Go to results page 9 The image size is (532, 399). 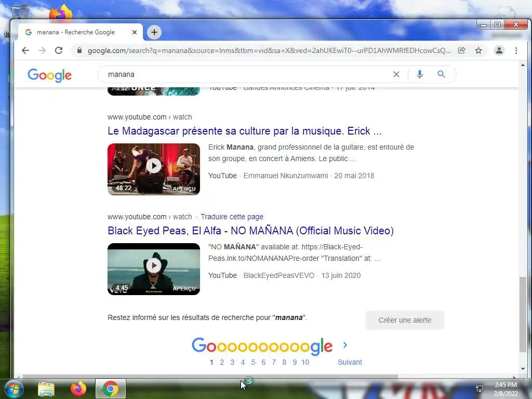point(295,362)
